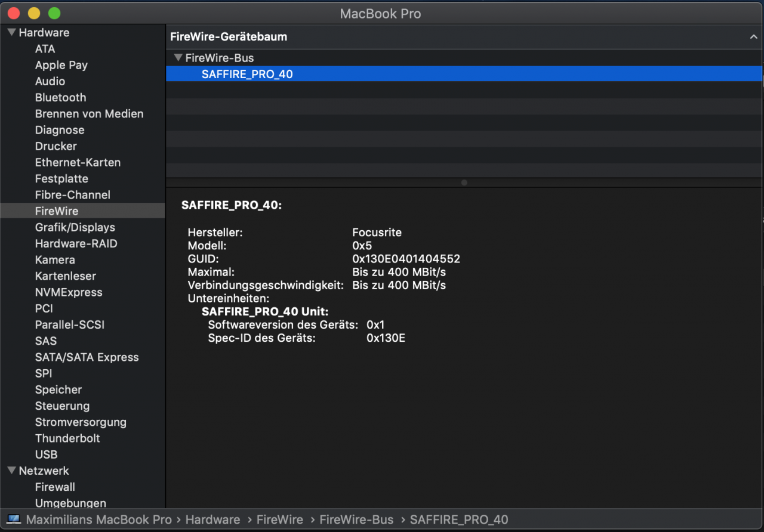Click Spec-ID des Geräts value 0x130E
Screen dimensions: 764x532
[x=386, y=338]
